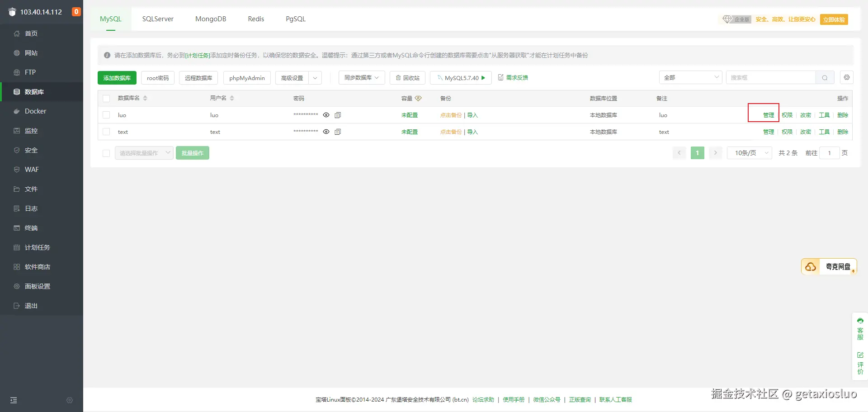Image resolution: width=868 pixels, height=412 pixels.
Task: Open table column settings gear icon
Action: 847,78
